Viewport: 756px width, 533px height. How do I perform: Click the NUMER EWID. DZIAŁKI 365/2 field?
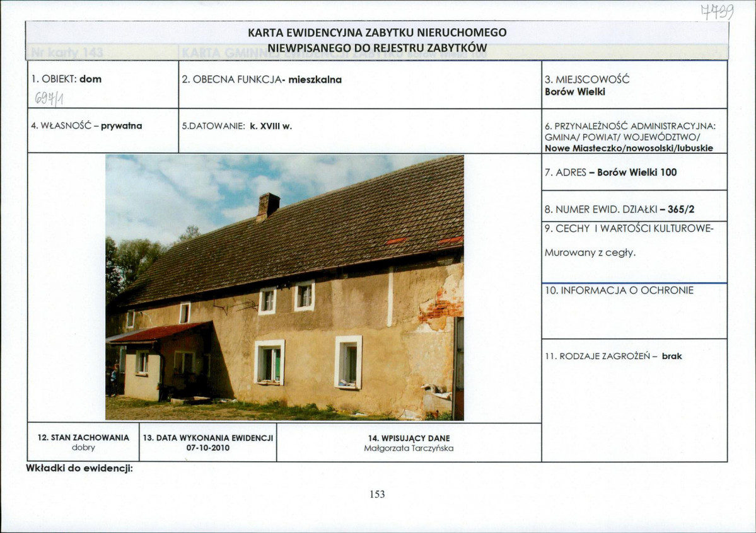[x=634, y=206]
